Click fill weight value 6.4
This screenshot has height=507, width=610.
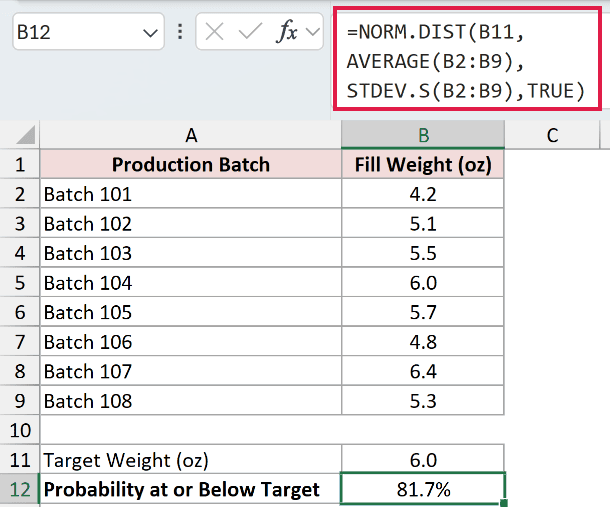click(423, 371)
